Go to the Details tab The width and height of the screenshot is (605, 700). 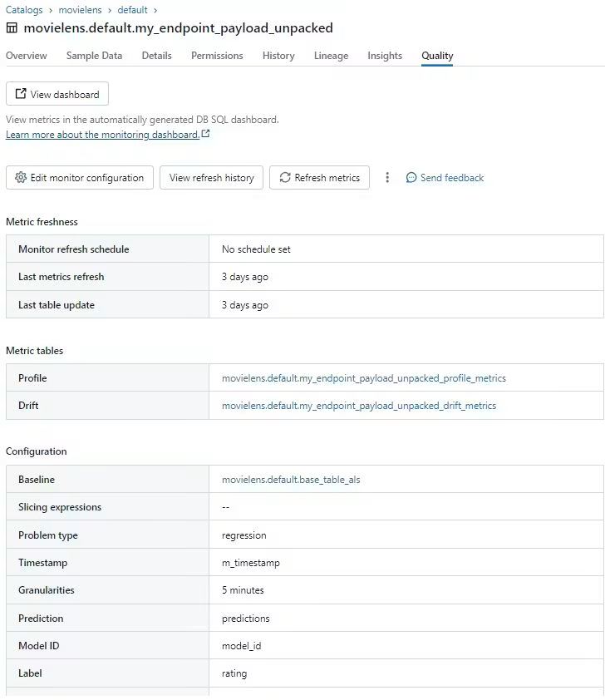[156, 56]
